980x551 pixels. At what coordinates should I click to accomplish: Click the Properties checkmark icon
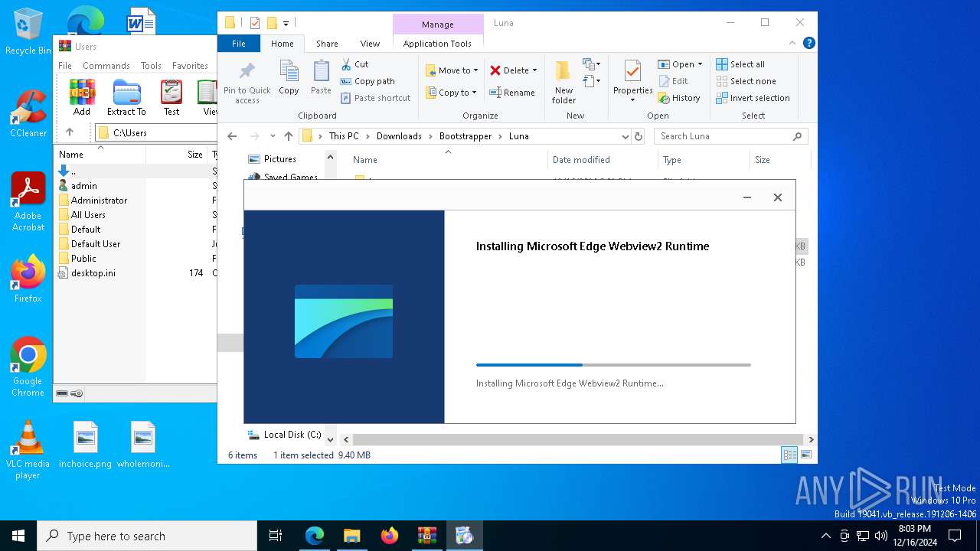coord(632,71)
